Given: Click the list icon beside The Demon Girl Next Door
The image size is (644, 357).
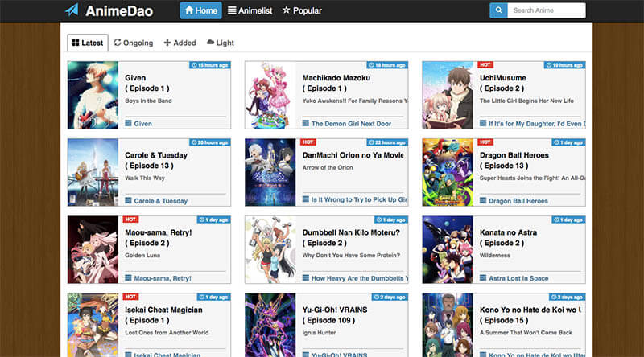Looking at the screenshot, I should click(306, 123).
